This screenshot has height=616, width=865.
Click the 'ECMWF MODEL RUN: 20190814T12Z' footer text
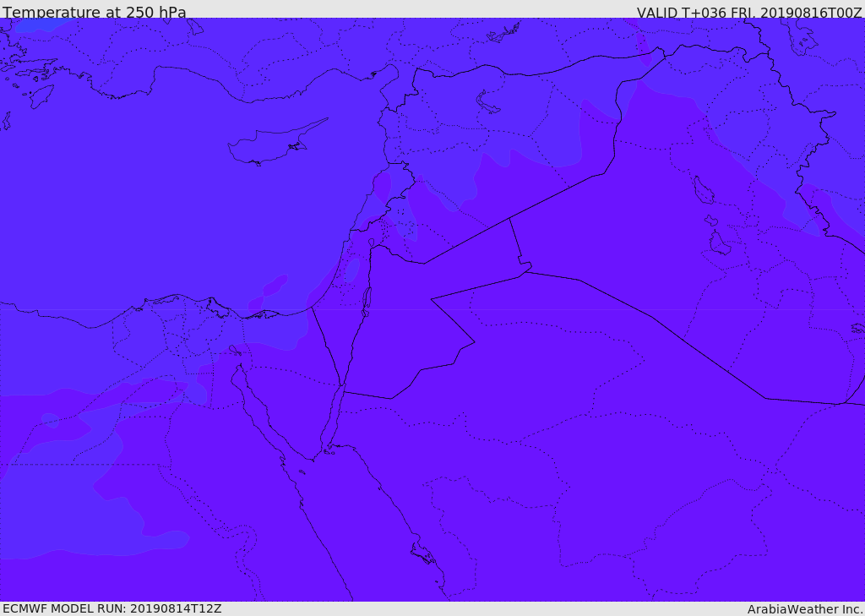tap(112, 608)
